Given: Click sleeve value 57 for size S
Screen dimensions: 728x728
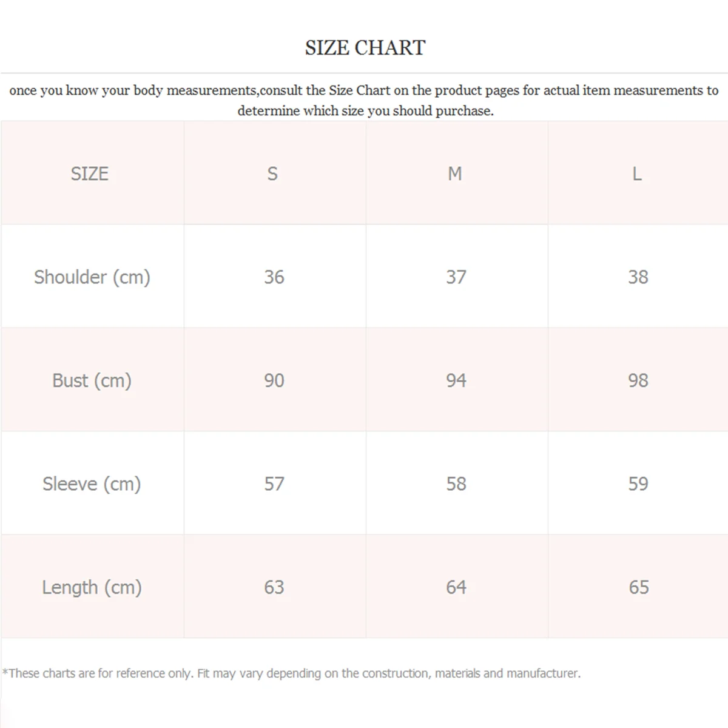Looking at the screenshot, I should 274,484.
